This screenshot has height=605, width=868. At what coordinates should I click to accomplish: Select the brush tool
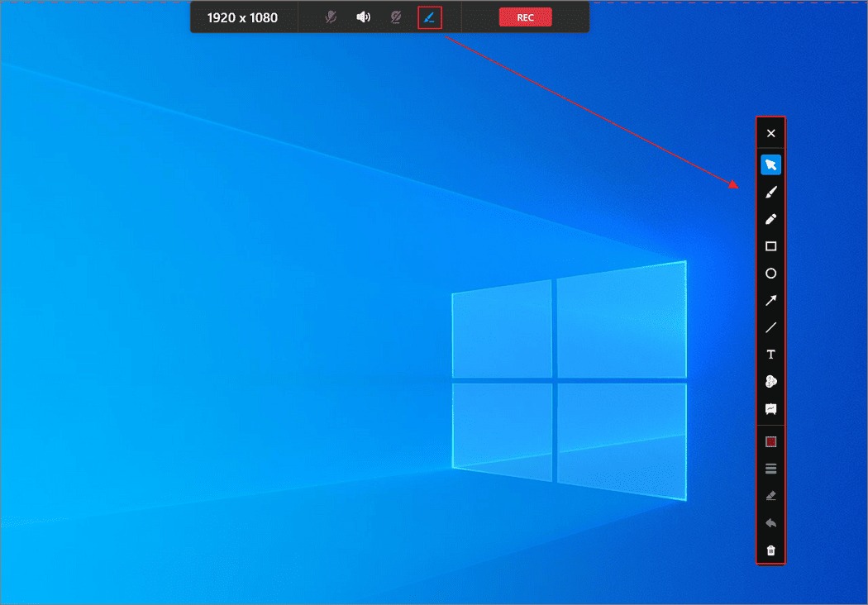[x=770, y=192]
